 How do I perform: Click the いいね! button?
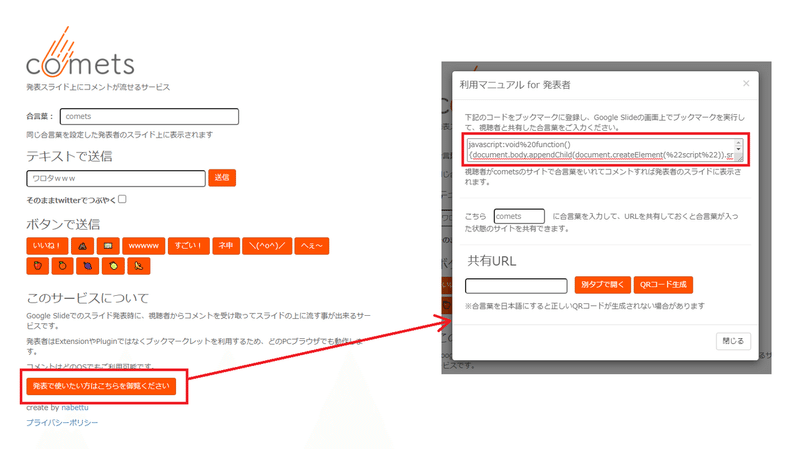[x=47, y=246]
